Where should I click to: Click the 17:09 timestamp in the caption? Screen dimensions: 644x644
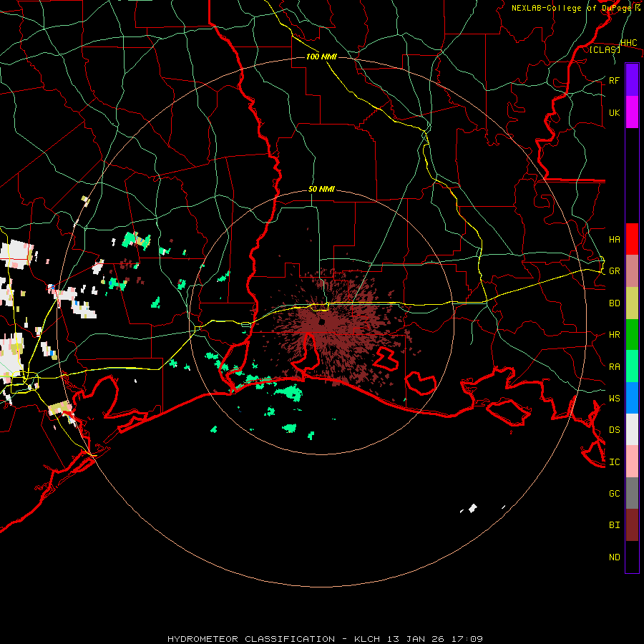[x=468, y=639]
